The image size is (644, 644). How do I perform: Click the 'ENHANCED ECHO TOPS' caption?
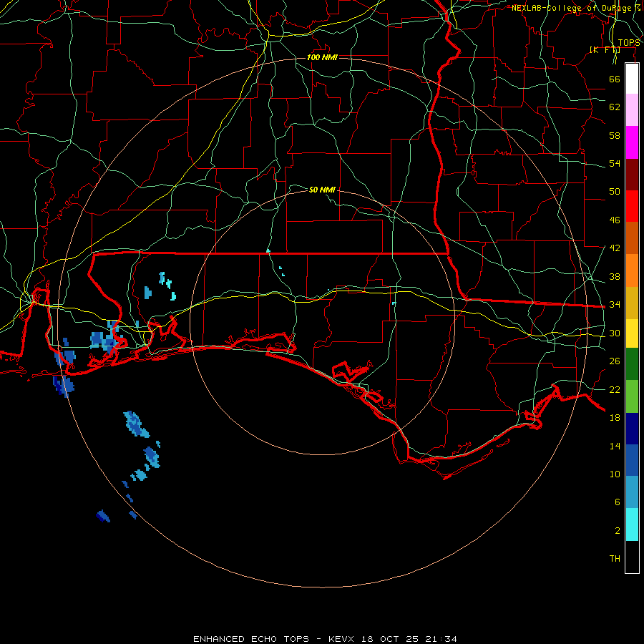(x=251, y=639)
